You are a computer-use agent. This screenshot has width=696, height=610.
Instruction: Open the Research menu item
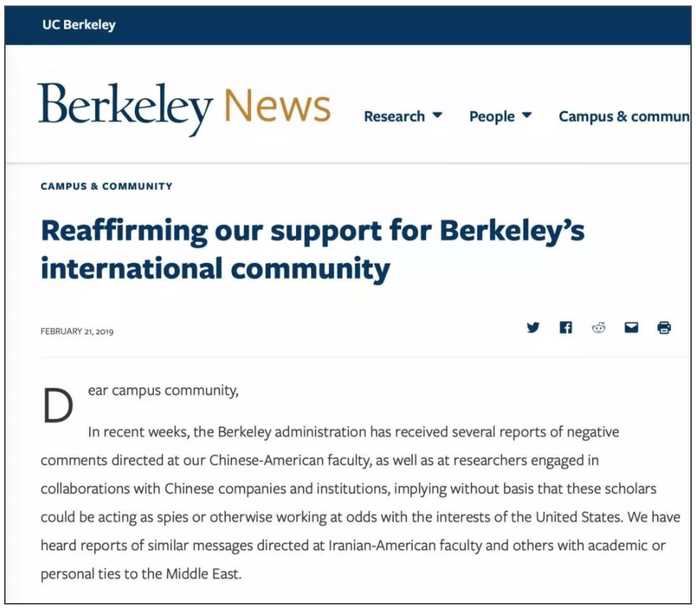pos(394,116)
